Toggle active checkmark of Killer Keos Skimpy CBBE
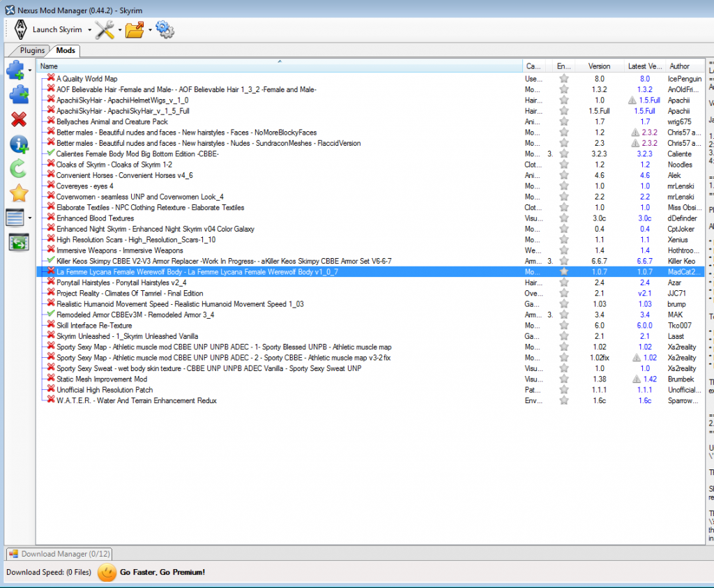The image size is (714, 588). click(x=51, y=260)
